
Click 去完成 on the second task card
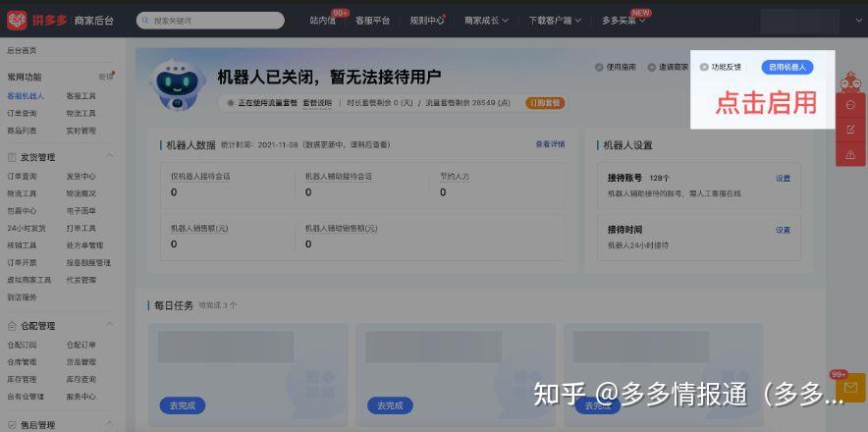click(390, 405)
